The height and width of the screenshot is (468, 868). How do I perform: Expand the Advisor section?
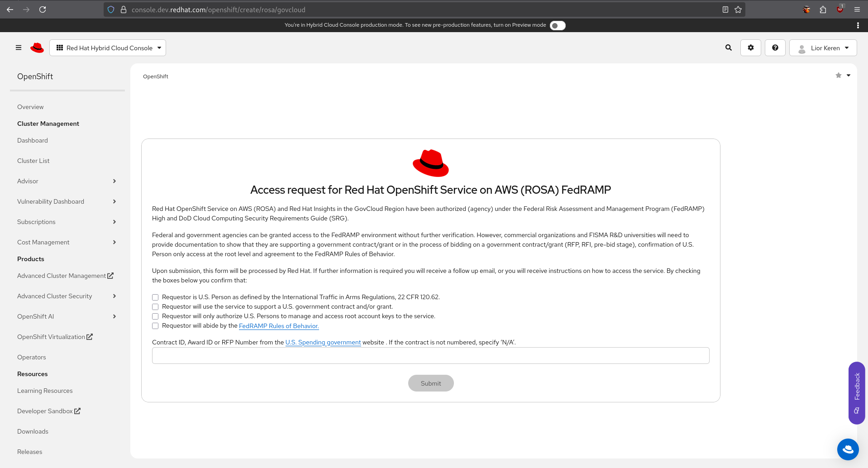(x=67, y=181)
